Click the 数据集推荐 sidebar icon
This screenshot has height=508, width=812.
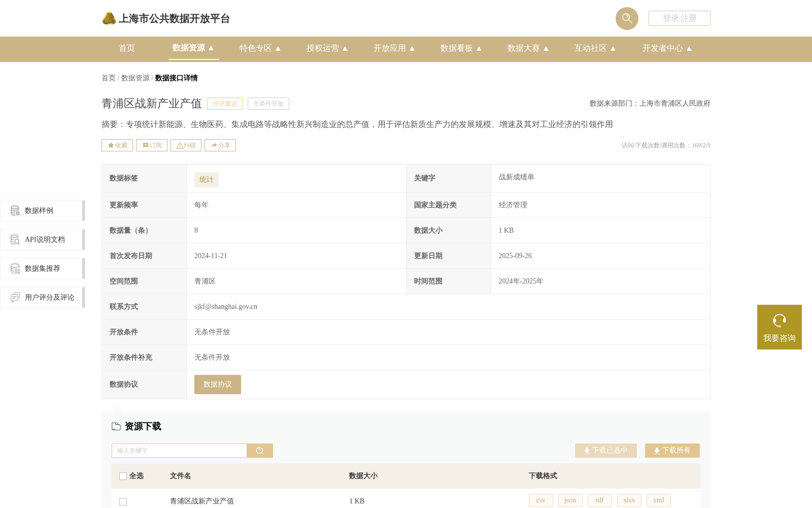point(15,268)
